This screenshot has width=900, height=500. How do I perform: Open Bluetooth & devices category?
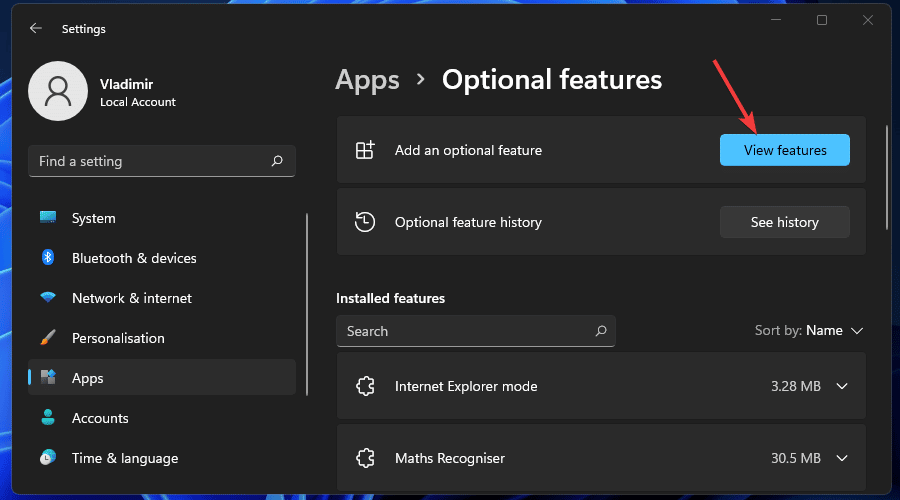(x=162, y=258)
